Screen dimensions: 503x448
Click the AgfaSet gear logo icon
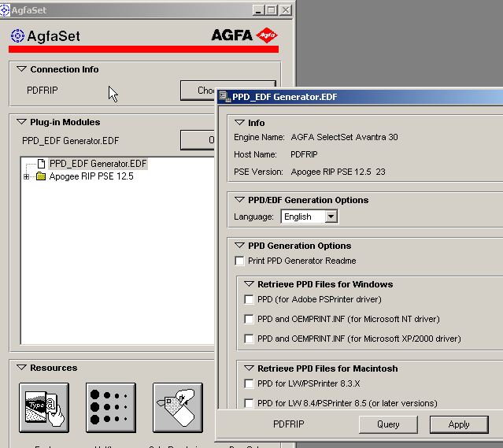tap(17, 35)
